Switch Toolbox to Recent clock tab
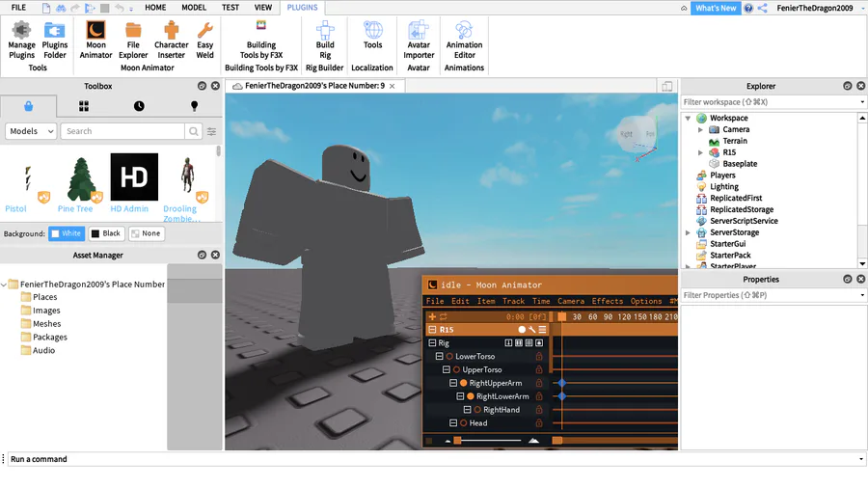868x488 pixels. [139, 106]
